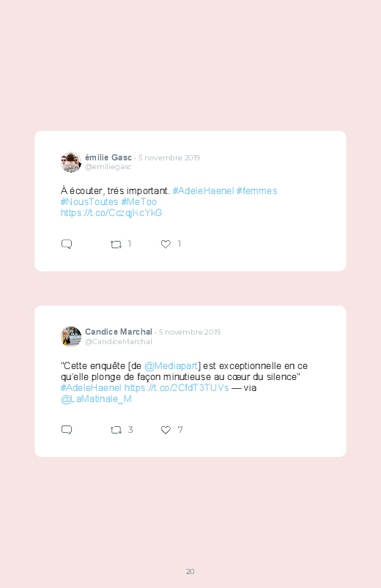Retweet the Candice Marchal tweet
The height and width of the screenshot is (588, 381).
click(116, 430)
